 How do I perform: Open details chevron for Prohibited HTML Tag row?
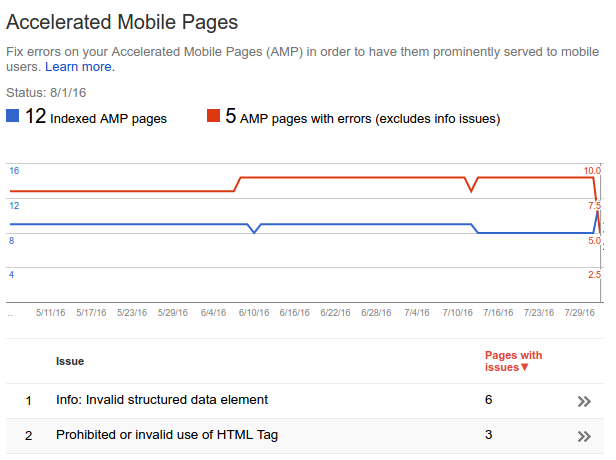click(x=584, y=436)
